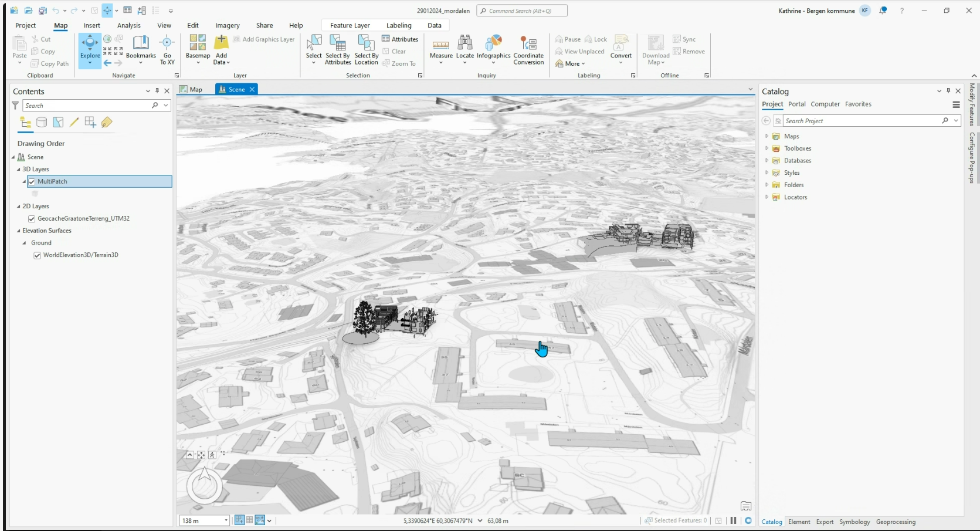The width and height of the screenshot is (980, 531).
Task: Pause drawing with the status bar pause icon
Action: tap(733, 520)
